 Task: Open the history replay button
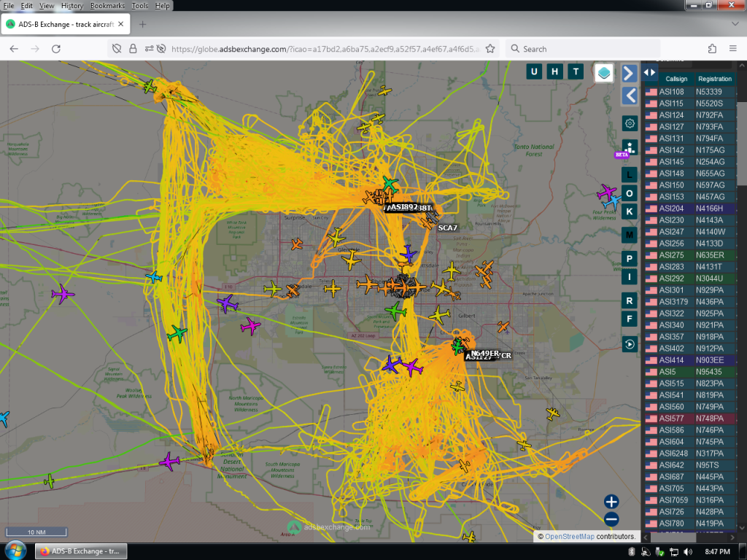click(x=630, y=344)
